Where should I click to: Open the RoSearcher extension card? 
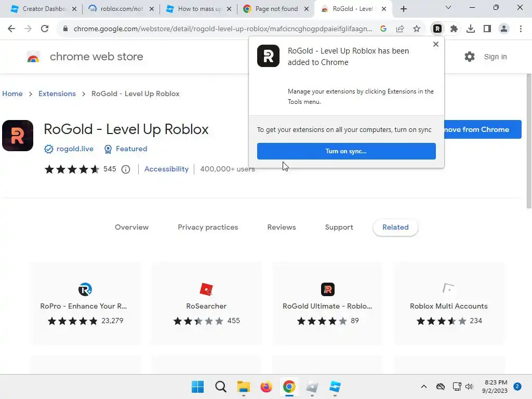coord(206,303)
